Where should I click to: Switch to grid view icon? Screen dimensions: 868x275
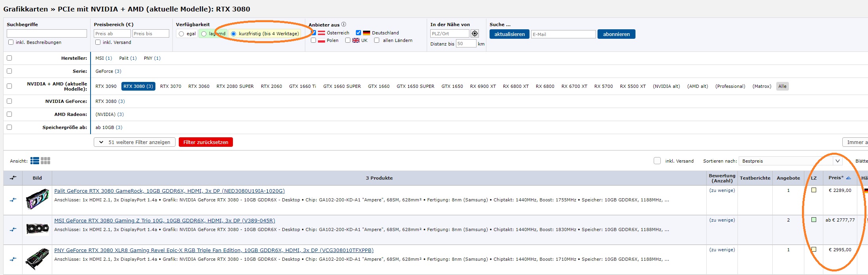[x=45, y=161]
